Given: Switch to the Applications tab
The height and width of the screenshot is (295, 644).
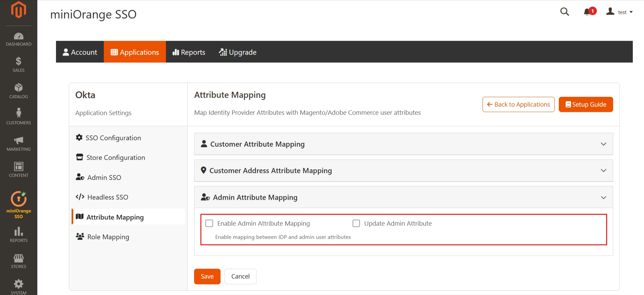Looking at the screenshot, I should (x=135, y=52).
